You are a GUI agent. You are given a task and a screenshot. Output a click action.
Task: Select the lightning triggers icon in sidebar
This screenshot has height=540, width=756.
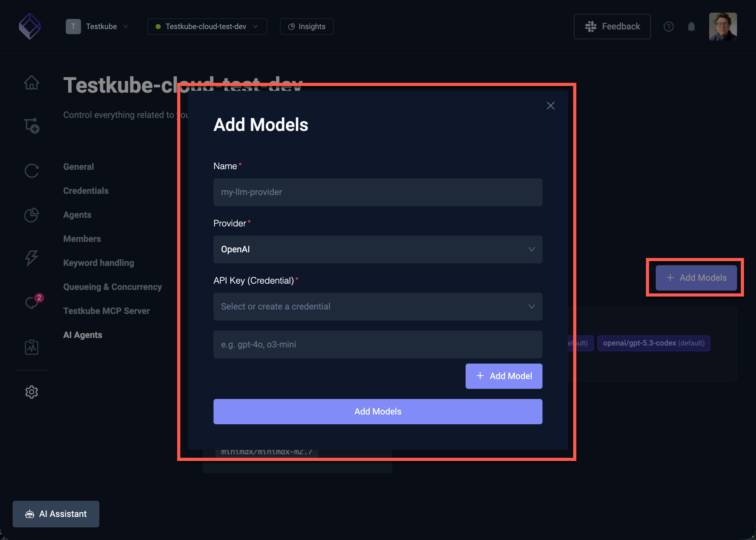tap(32, 258)
